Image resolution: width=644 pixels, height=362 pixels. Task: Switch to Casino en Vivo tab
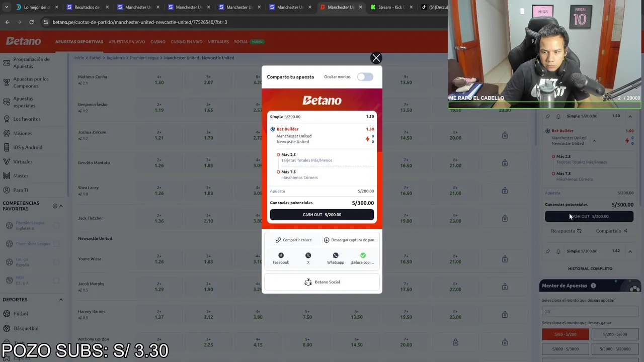(187, 42)
